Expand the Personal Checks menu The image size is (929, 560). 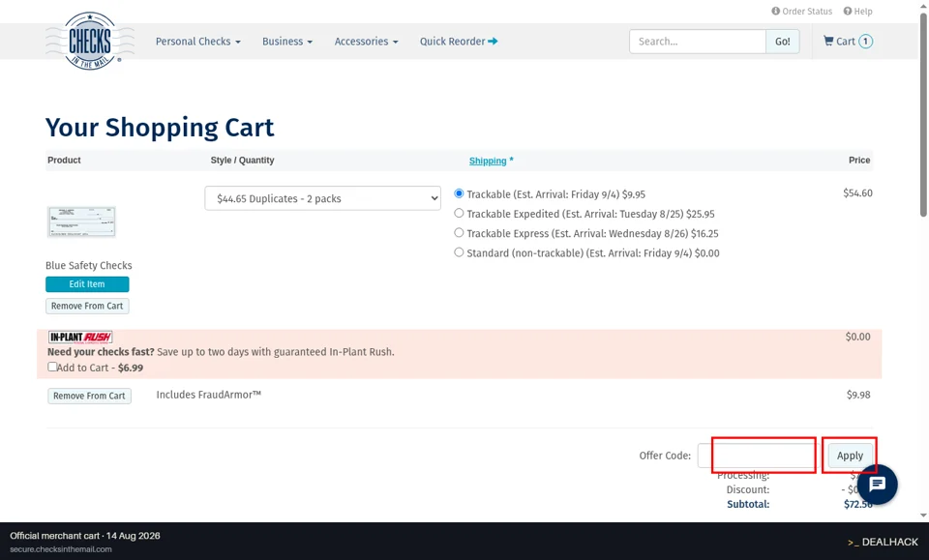tap(197, 42)
